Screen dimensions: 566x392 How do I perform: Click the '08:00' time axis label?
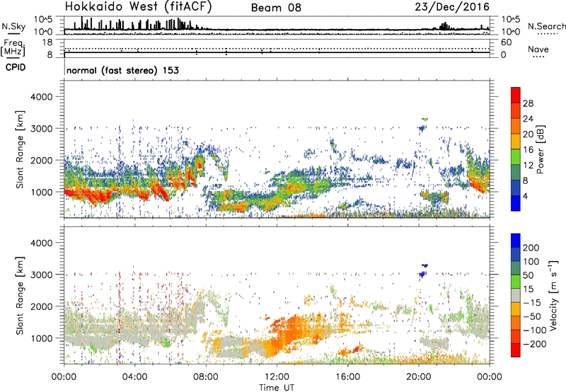tap(206, 377)
